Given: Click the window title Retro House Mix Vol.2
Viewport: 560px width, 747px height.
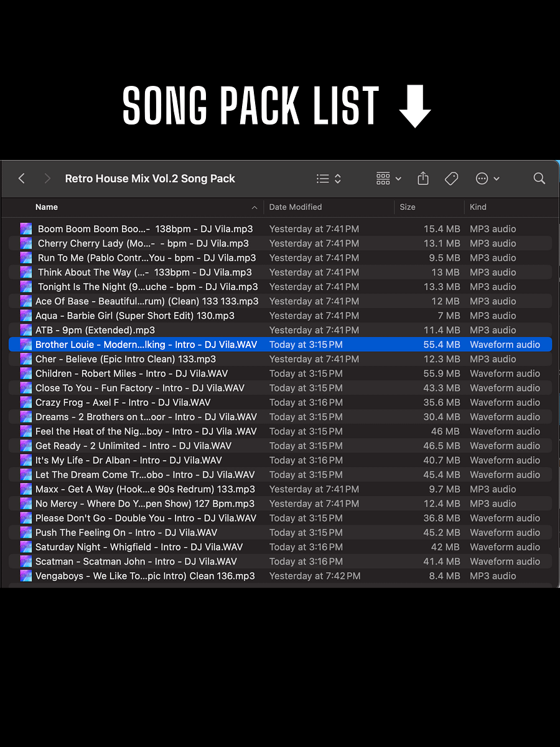Looking at the screenshot, I should click(150, 179).
